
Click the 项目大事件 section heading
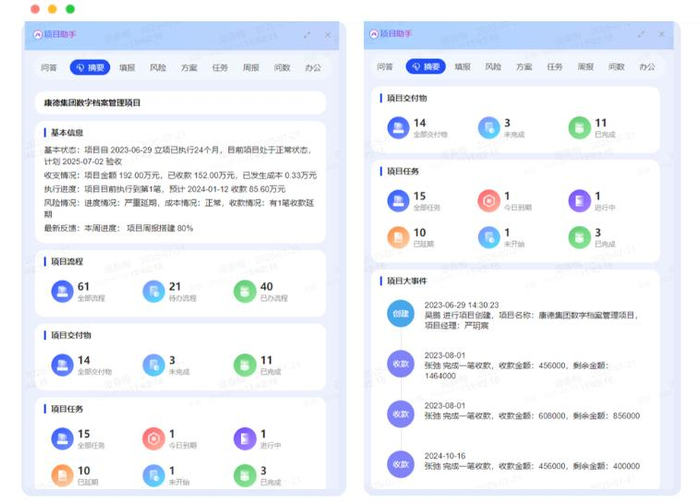(x=407, y=281)
